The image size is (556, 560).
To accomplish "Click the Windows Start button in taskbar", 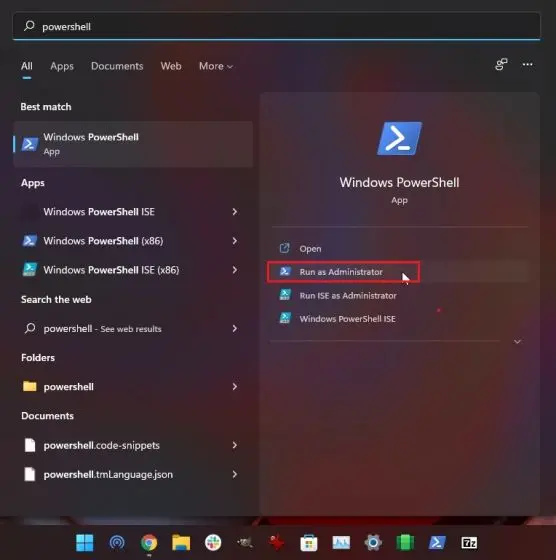I will point(85,543).
